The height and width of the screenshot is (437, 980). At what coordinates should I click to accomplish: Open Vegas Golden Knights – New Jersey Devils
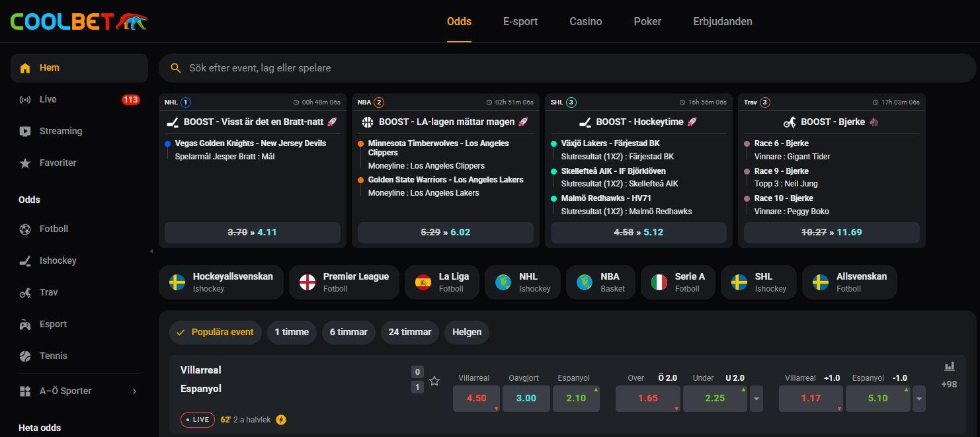tap(251, 143)
